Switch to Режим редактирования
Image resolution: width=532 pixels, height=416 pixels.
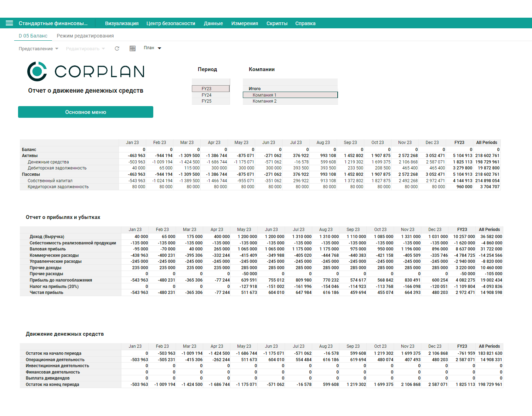click(x=85, y=36)
